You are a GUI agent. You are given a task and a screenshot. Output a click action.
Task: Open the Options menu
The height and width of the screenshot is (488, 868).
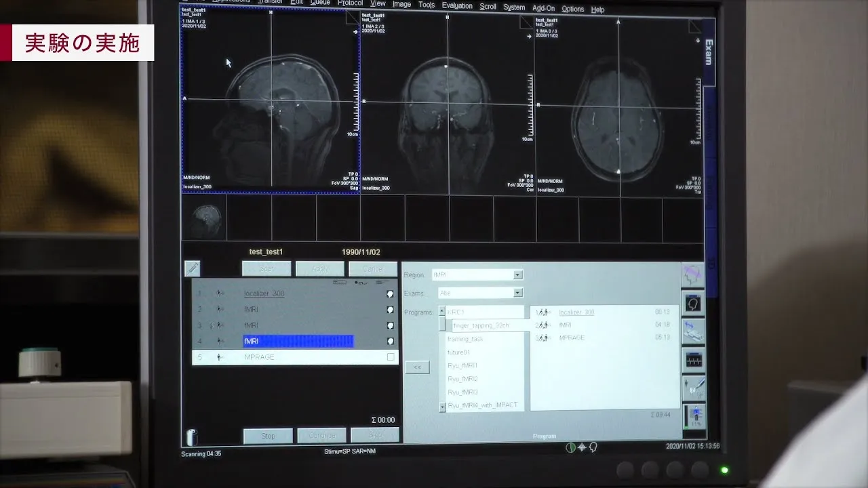tap(572, 9)
